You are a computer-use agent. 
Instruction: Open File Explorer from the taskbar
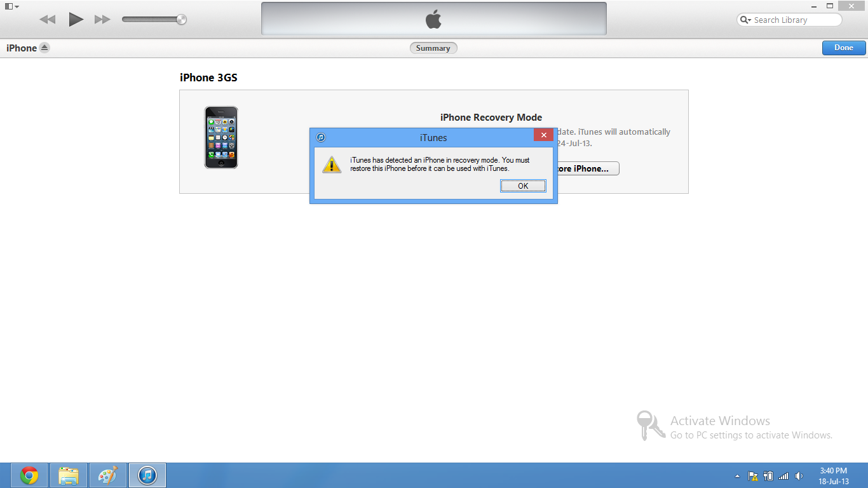click(x=68, y=475)
